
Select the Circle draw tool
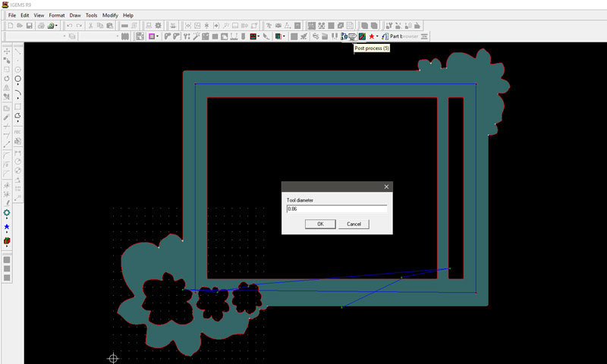click(17, 79)
